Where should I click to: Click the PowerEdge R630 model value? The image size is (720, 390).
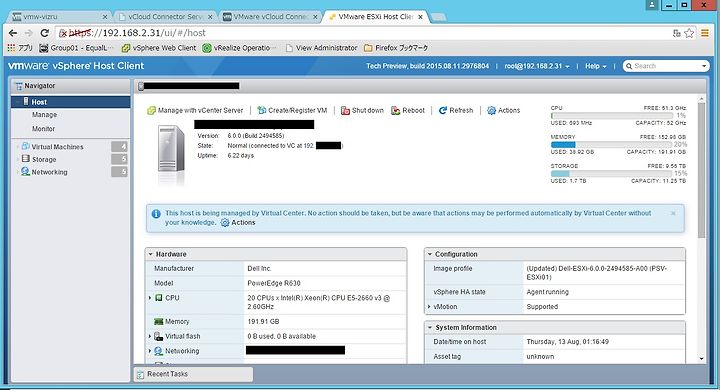274,283
